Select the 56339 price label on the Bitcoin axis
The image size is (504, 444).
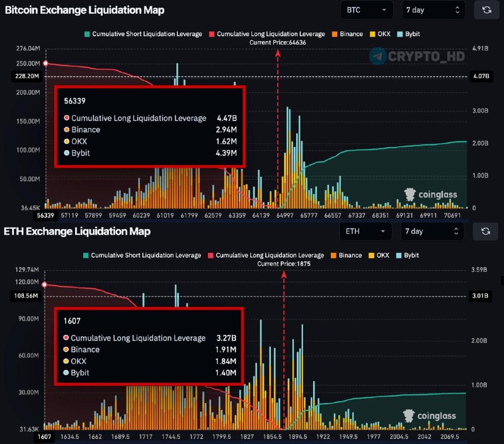tap(45, 215)
